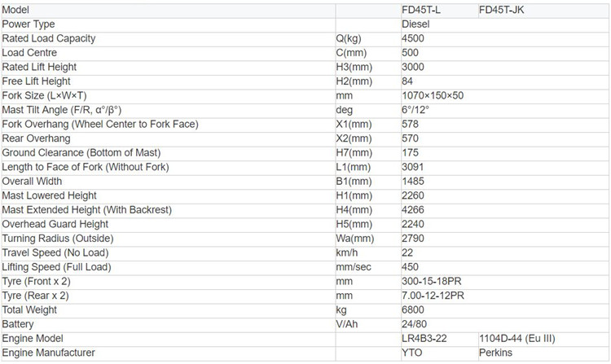This screenshot has width=611, height=364.
Task: Click the H3(mm) unit cell
Action: pyautogui.click(x=354, y=67)
